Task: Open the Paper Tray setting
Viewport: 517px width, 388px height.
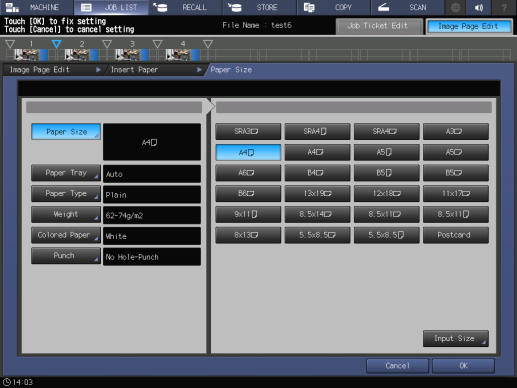Action: pos(66,173)
